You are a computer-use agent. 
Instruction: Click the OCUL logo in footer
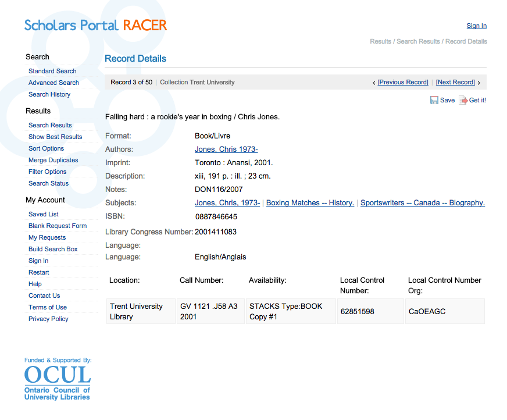[x=58, y=379]
